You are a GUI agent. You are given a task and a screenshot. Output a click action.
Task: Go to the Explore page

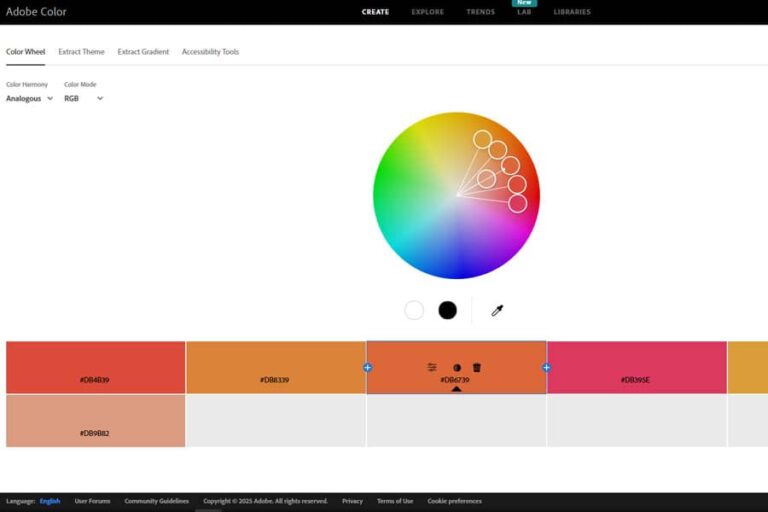pos(427,12)
